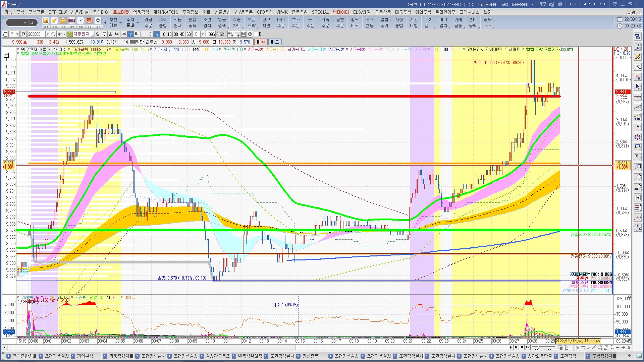
Task: Open the 차트 menu
Action: [206, 12]
